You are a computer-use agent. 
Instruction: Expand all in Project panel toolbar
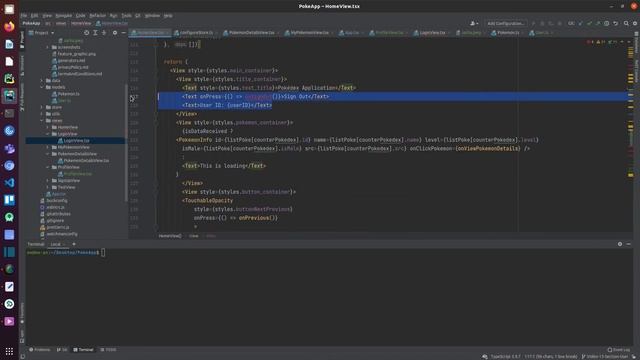[95, 33]
